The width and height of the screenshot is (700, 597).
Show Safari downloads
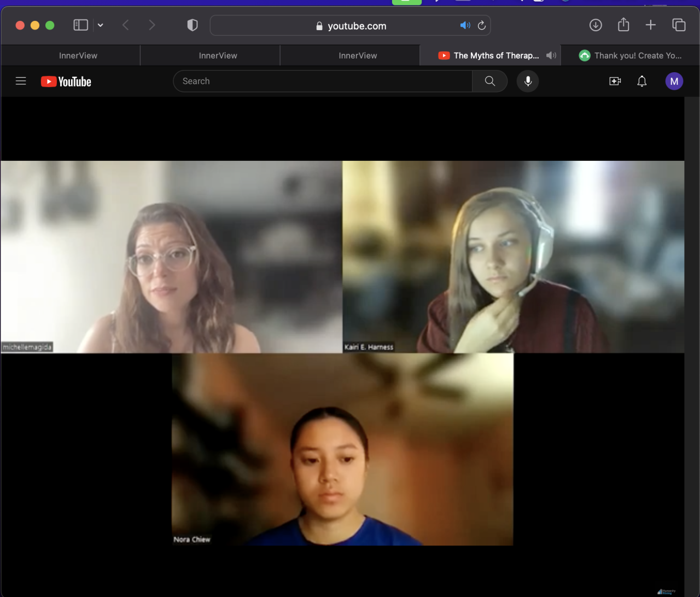coord(596,25)
